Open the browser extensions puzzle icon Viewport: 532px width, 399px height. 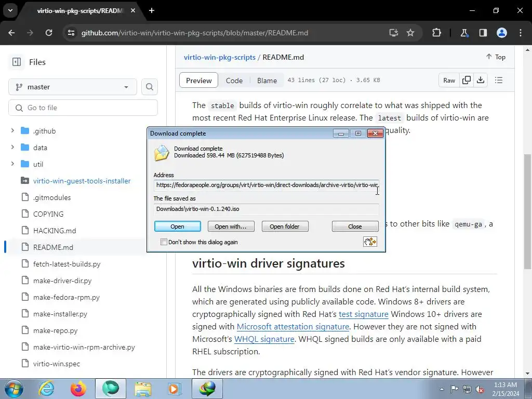tap(436, 33)
